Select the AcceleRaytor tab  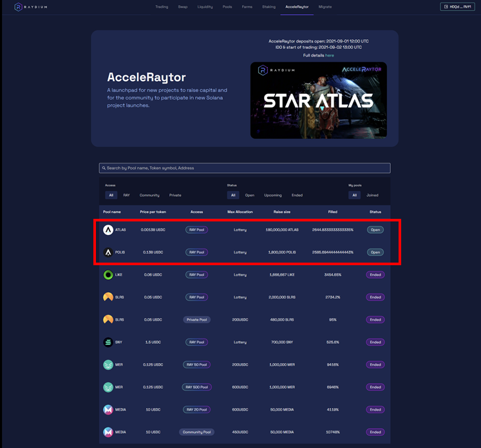pyautogui.click(x=297, y=6)
